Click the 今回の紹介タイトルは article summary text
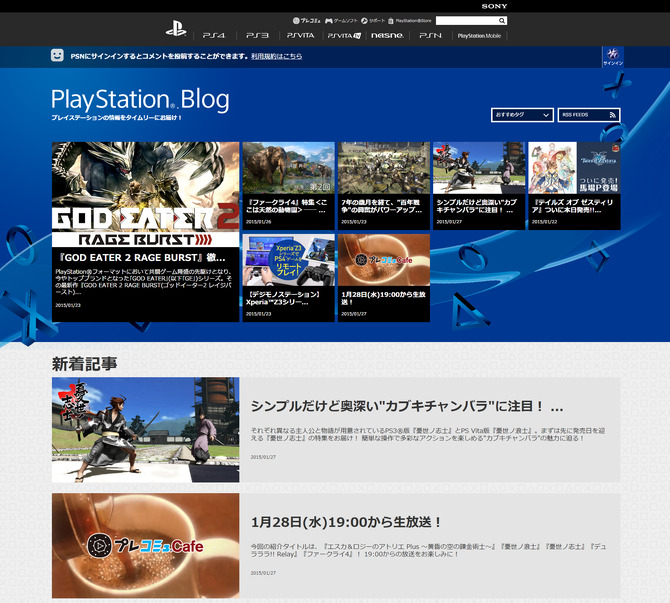Image resolution: width=670 pixels, height=603 pixels. click(x=428, y=550)
